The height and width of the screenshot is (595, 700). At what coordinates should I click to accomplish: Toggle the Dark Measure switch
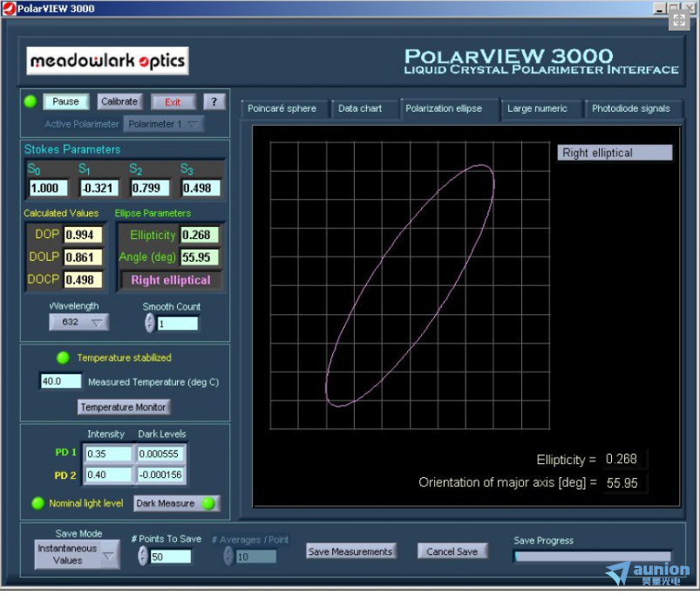pos(177,504)
